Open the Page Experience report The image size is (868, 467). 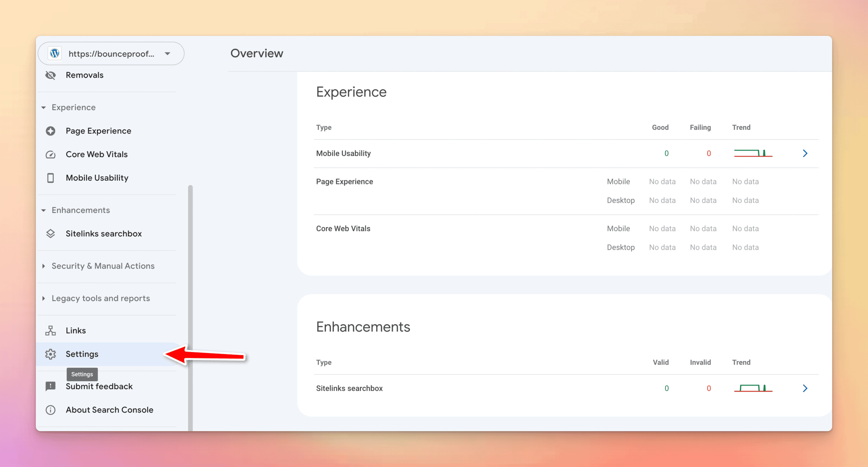point(98,131)
